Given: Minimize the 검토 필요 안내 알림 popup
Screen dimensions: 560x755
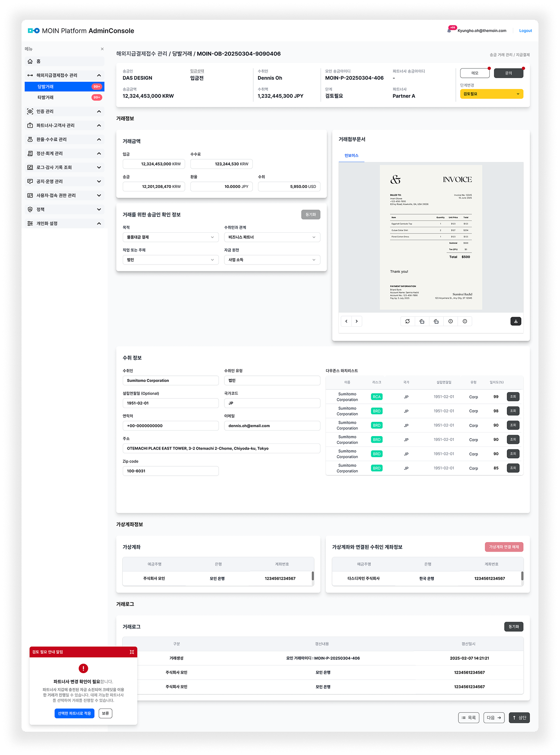Looking at the screenshot, I should pos(132,652).
